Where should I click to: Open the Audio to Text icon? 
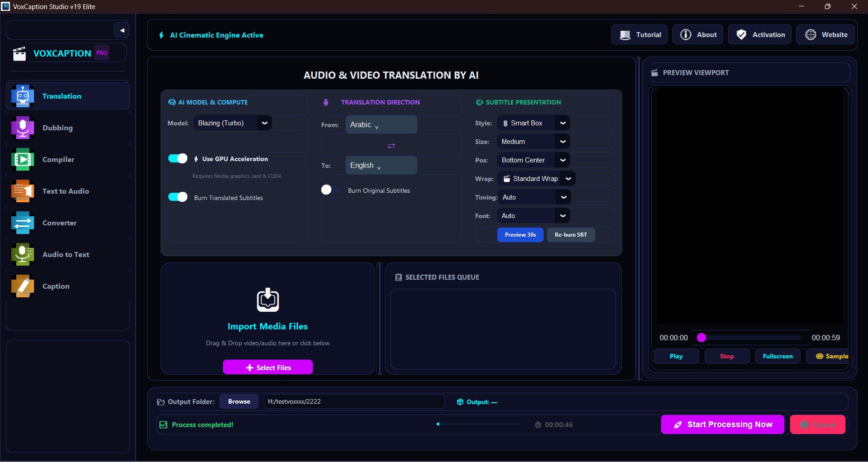(x=23, y=254)
